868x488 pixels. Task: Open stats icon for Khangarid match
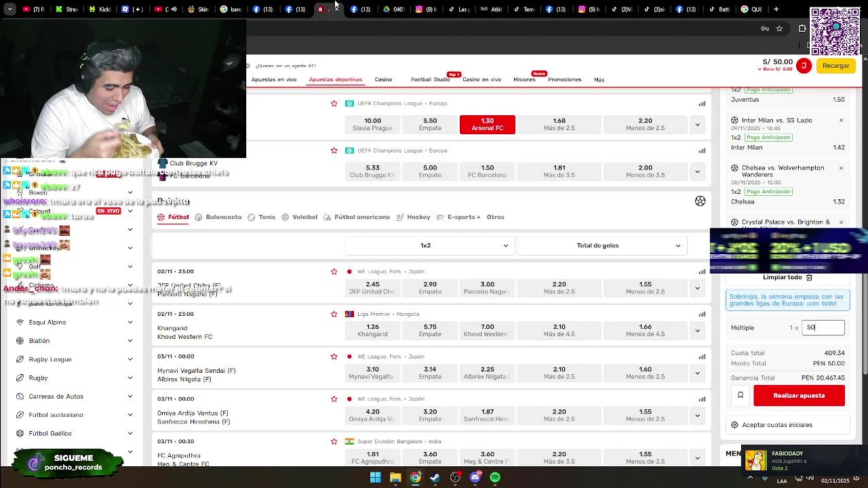click(x=702, y=314)
